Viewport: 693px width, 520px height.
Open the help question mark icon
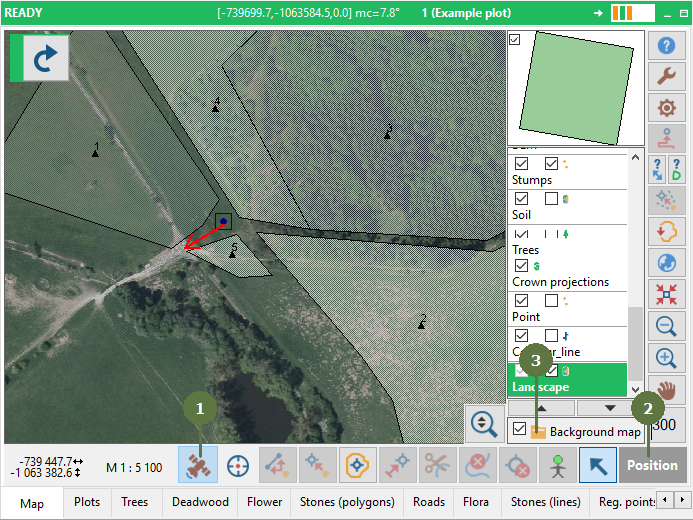pos(666,45)
